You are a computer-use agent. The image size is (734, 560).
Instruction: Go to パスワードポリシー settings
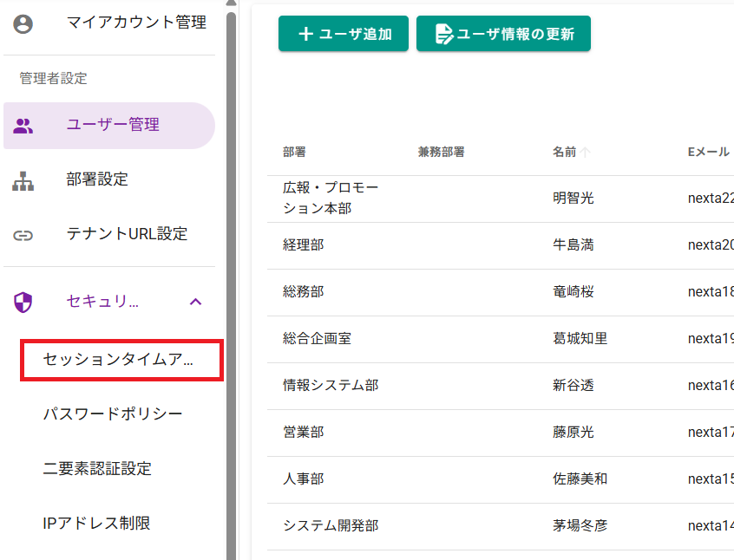(x=113, y=413)
